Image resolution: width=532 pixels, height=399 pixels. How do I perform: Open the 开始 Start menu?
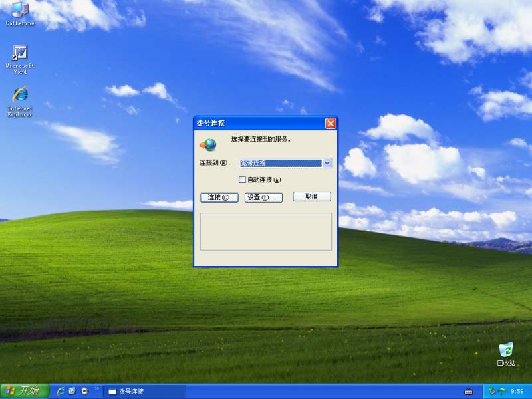[x=25, y=391]
